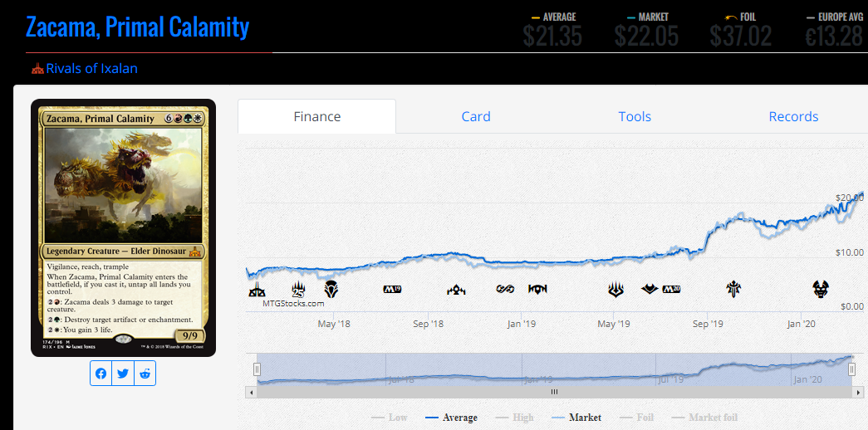Click the MARKET header label
The width and height of the screenshot is (868, 430).
[653, 17]
